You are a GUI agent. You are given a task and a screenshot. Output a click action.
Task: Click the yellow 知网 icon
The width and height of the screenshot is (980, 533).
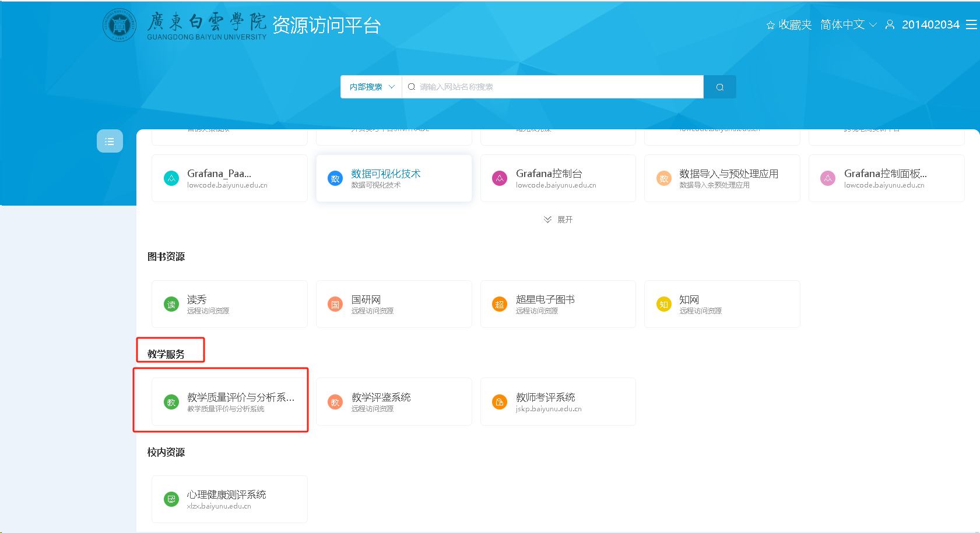(x=664, y=304)
